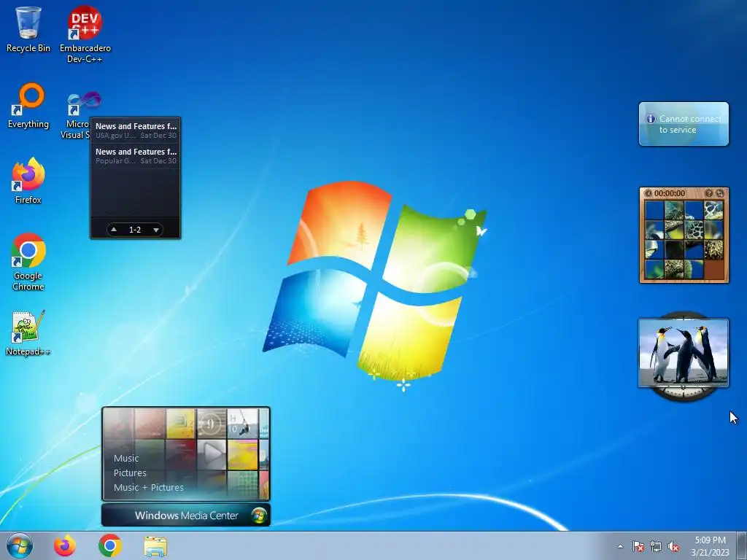Click the 1-2 page indicator in Feed Headlines

135,230
